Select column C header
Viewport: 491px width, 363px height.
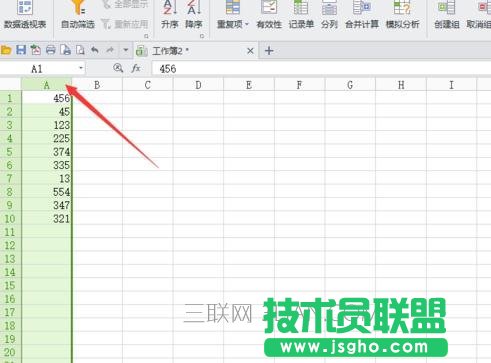tap(148, 85)
